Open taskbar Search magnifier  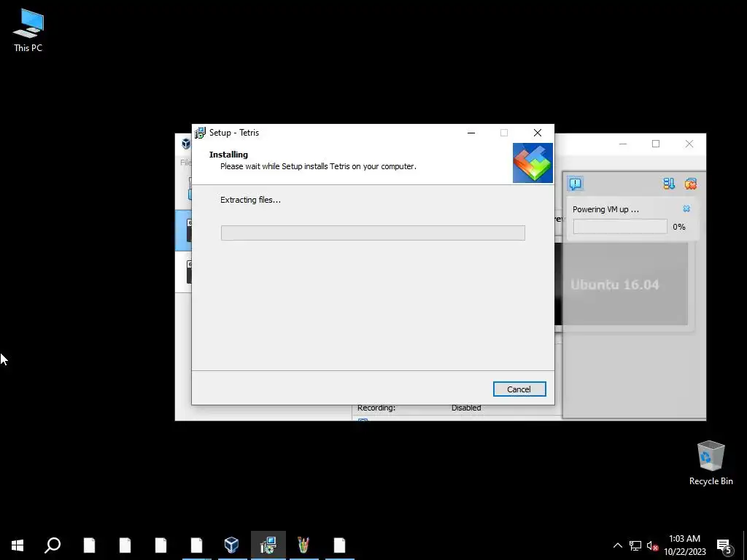53,545
